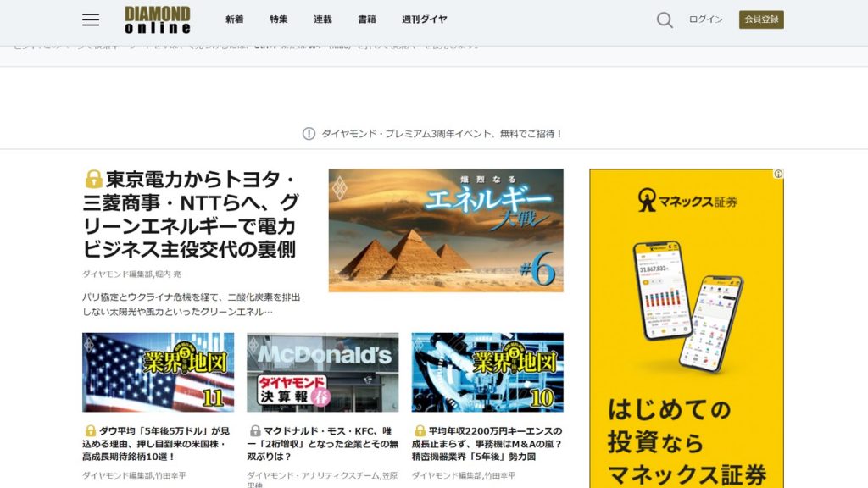Viewport: 868px width, 488px height.
Task: Click the マネックス証券 advertisement banner
Action: click(x=687, y=328)
